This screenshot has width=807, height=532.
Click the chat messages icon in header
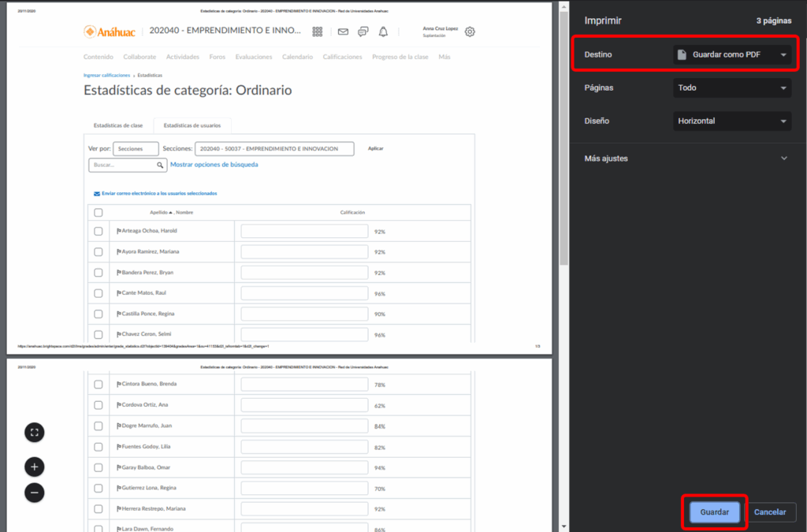pos(363,32)
